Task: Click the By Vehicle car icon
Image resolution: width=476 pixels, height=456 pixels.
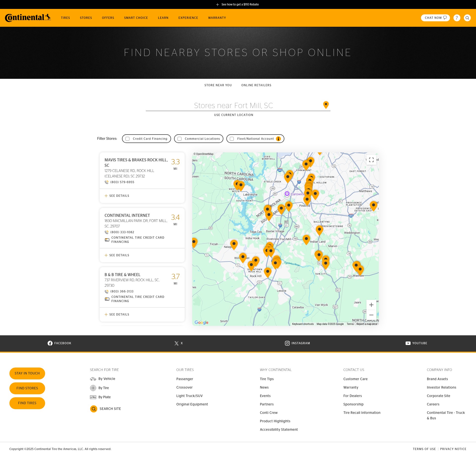Action: (93, 379)
